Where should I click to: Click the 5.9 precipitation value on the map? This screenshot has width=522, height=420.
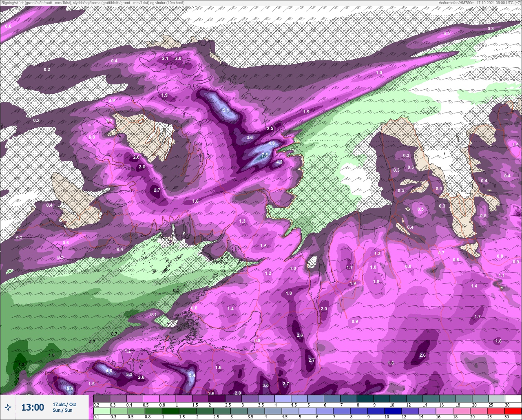coord(69,389)
